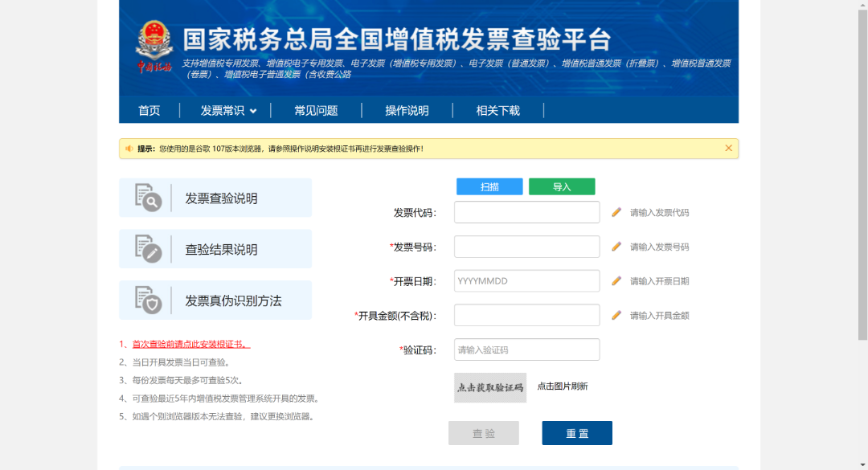The height and width of the screenshot is (470, 868).
Task: Click the blue 扫描 button
Action: [489, 186]
